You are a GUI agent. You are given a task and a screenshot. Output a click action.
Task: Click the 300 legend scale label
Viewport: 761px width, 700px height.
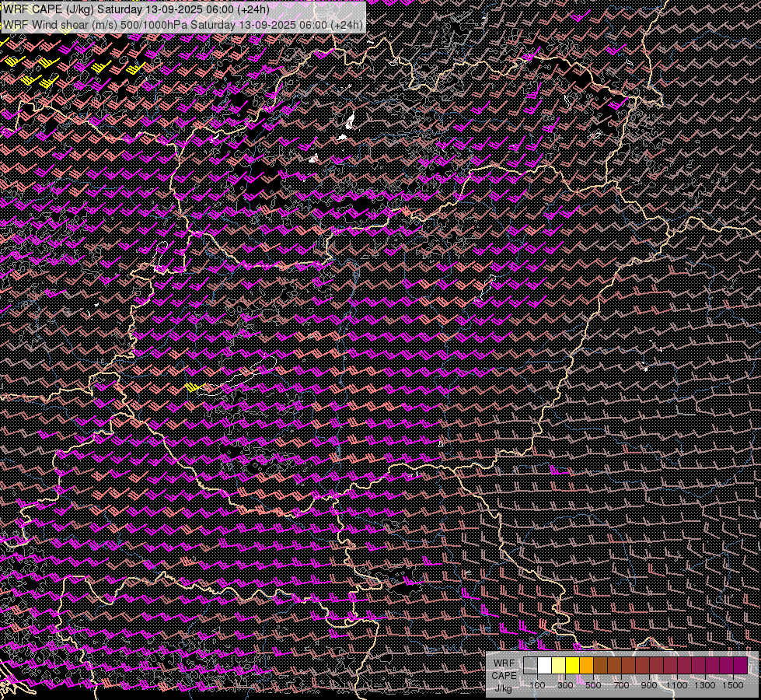(565, 685)
